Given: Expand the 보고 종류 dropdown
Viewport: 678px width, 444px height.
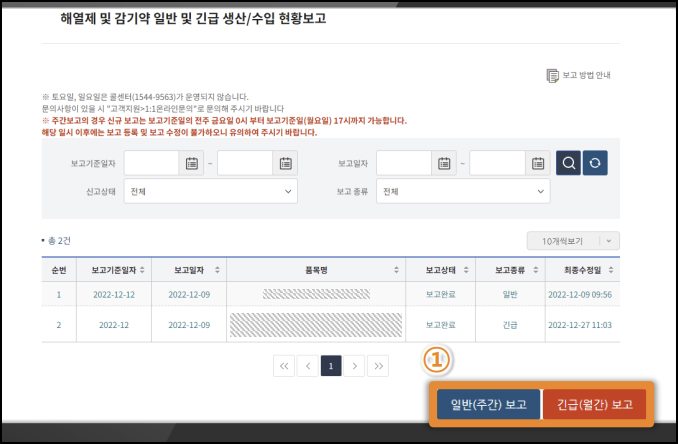Looking at the screenshot, I should click(x=463, y=192).
